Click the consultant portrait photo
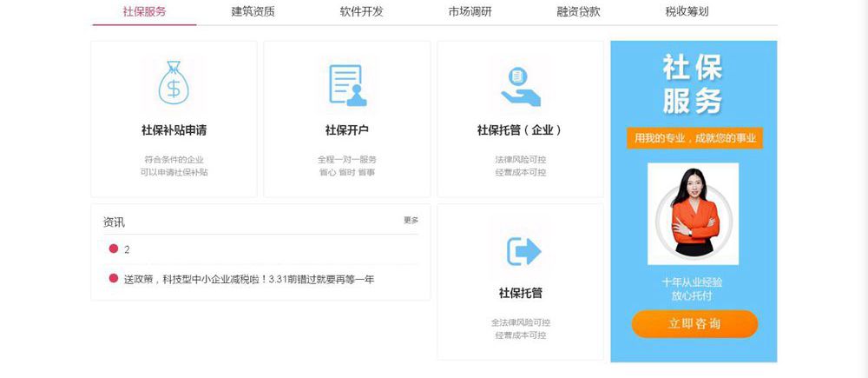The width and height of the screenshot is (868, 378). pos(693,213)
